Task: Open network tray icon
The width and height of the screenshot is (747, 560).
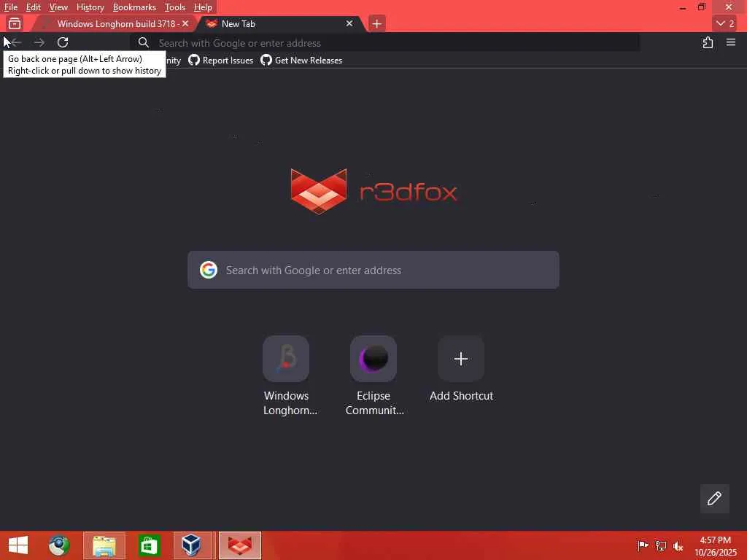Action: 660,545
